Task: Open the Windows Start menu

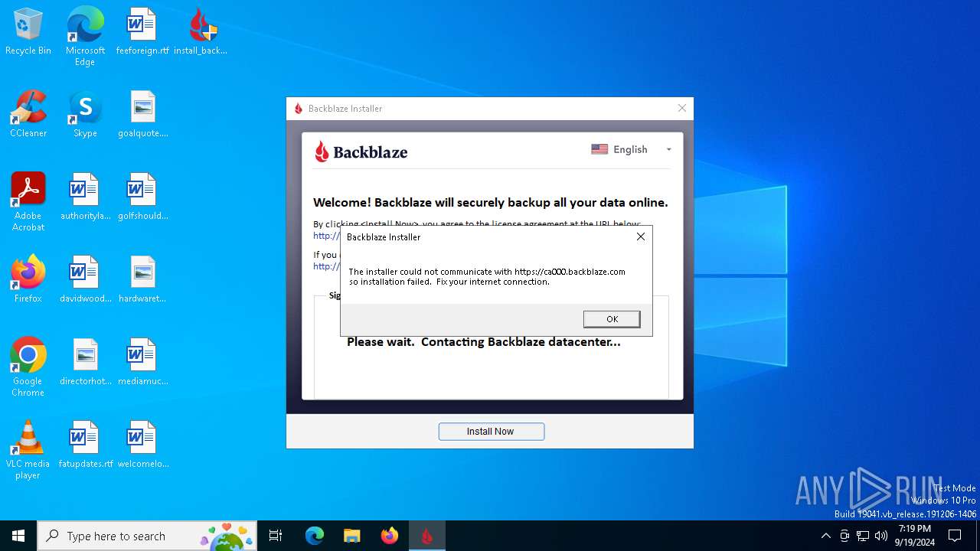Action: (18, 536)
